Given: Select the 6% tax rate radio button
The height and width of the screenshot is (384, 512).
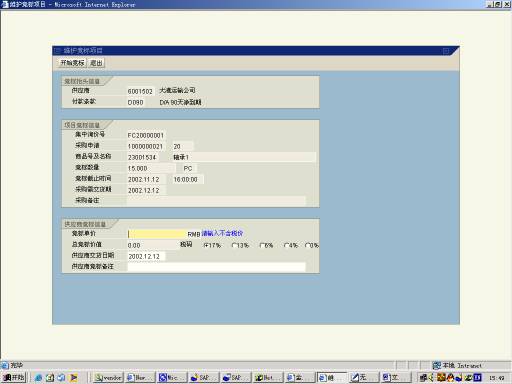Looking at the screenshot, I should [262, 245].
